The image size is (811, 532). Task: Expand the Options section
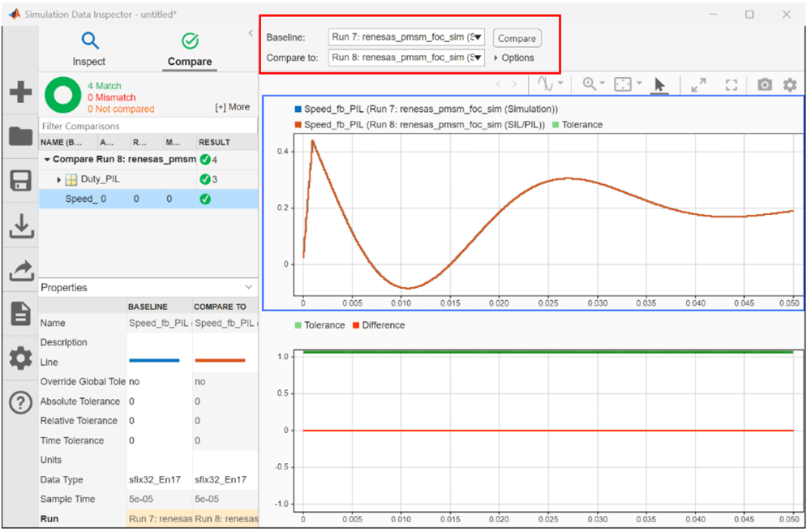[516, 58]
